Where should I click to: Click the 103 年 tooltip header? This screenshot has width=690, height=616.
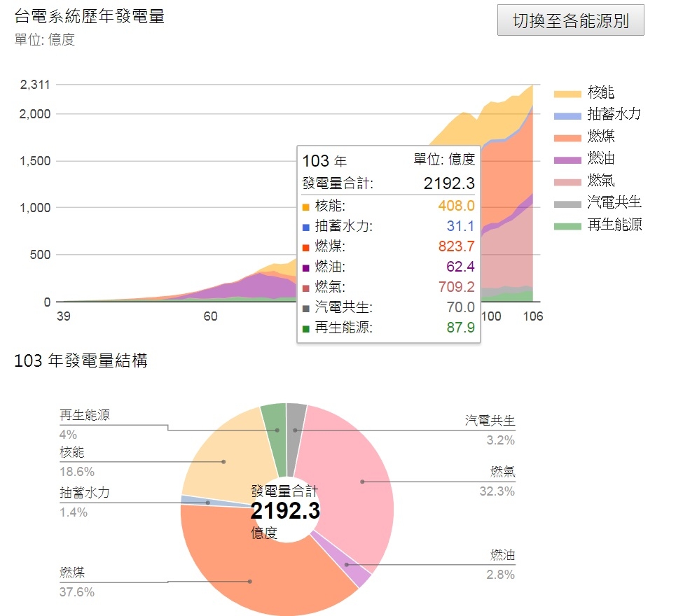(324, 161)
